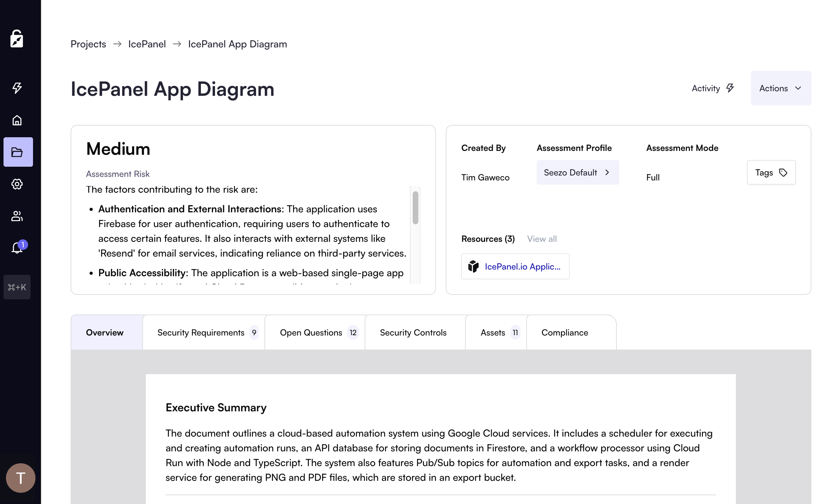Viewport: 836px width, 504px height.
Task: Open the Seezo Default assessment profile
Action: coord(577,172)
